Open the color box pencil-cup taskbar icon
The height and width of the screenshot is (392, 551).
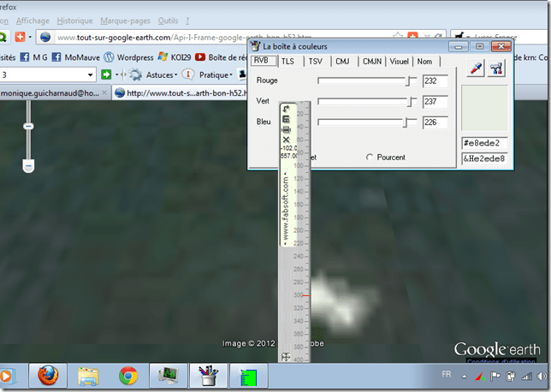click(x=209, y=376)
